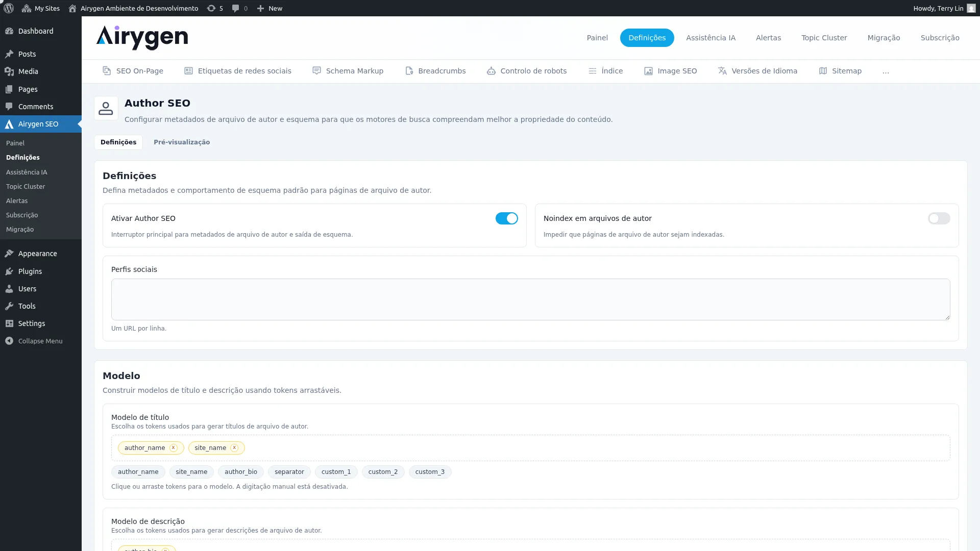This screenshot has height=551, width=980.
Task: Click the Settings sliders icon
Action: pyautogui.click(x=9, y=323)
